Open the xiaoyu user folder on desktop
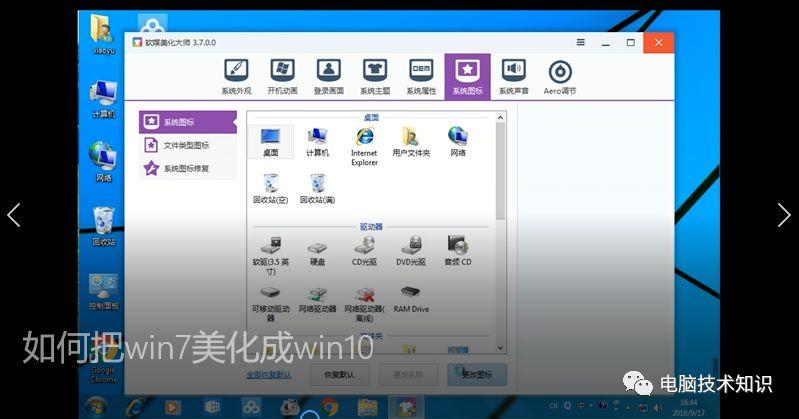The width and height of the screenshot is (799, 419). 103,35
